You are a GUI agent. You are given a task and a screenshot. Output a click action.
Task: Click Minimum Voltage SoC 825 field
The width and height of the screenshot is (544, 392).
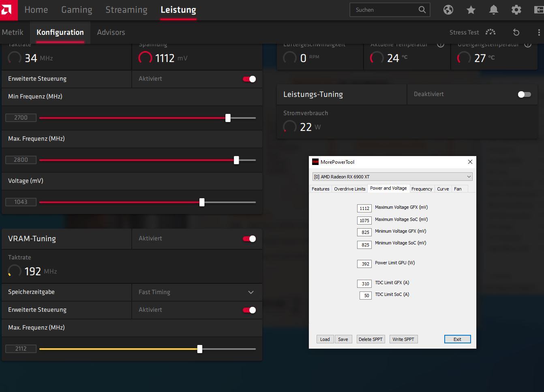tap(364, 245)
